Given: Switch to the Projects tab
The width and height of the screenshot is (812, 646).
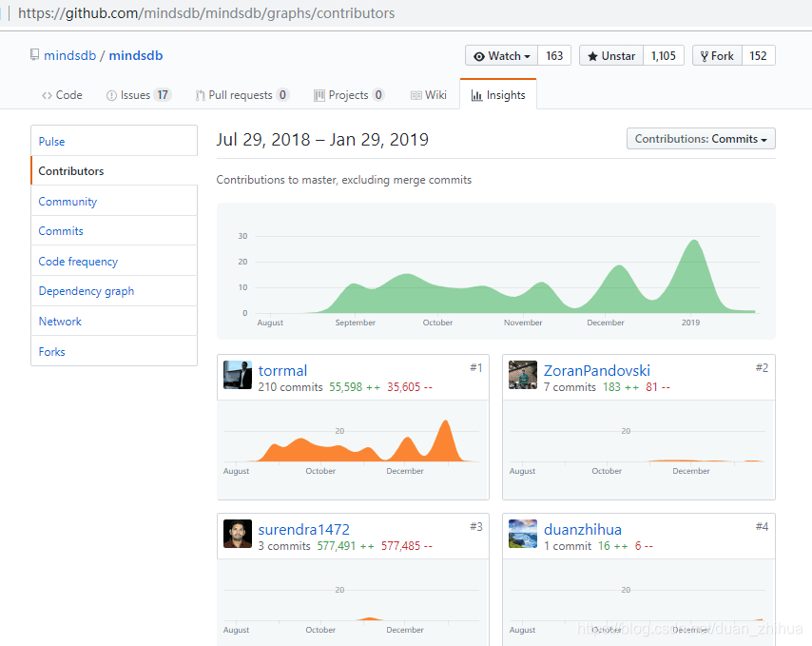Looking at the screenshot, I should [x=349, y=95].
